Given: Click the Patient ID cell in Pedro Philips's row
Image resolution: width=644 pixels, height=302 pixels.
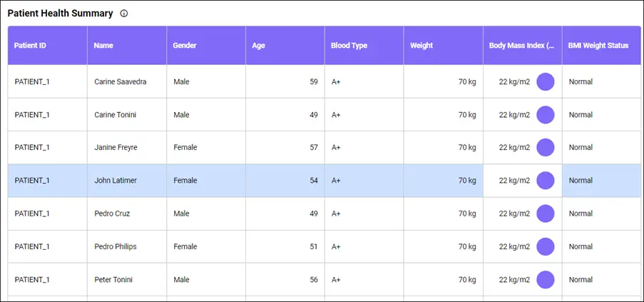Looking at the screenshot, I should [48, 246].
